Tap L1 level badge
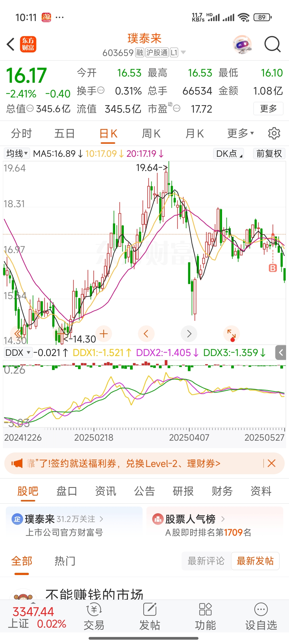 click(x=174, y=53)
